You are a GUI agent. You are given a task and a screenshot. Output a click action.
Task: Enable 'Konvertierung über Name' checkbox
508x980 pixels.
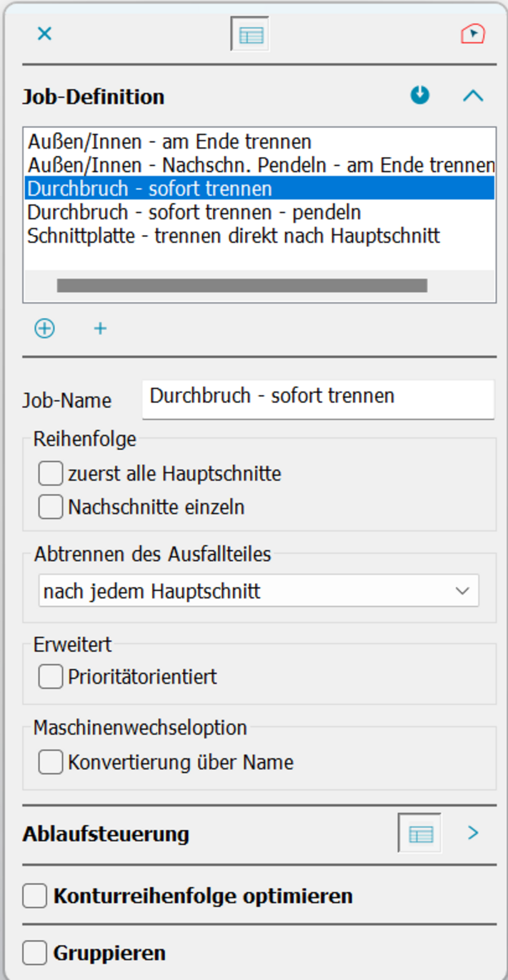click(51, 762)
